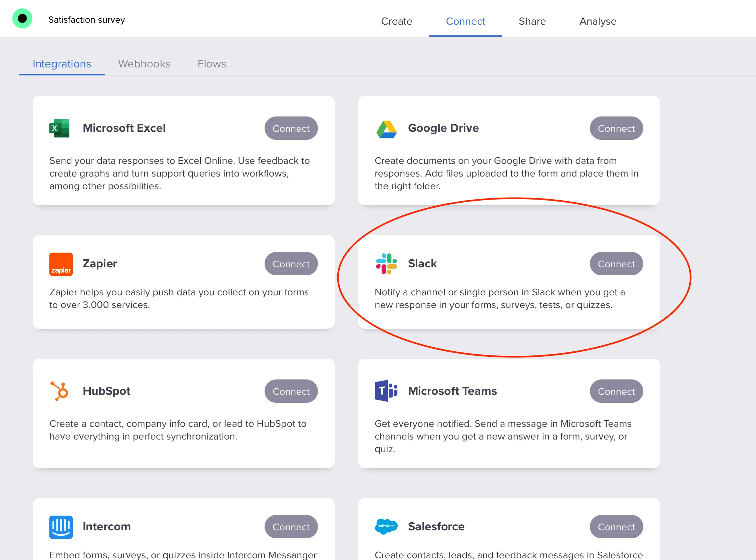Open the Flows tab
Screen dimensions: 756x560
click(x=212, y=64)
